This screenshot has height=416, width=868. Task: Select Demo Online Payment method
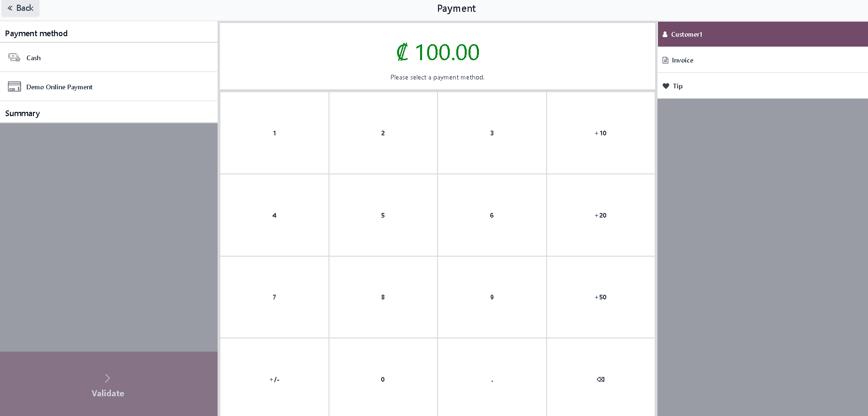pyautogui.click(x=109, y=86)
